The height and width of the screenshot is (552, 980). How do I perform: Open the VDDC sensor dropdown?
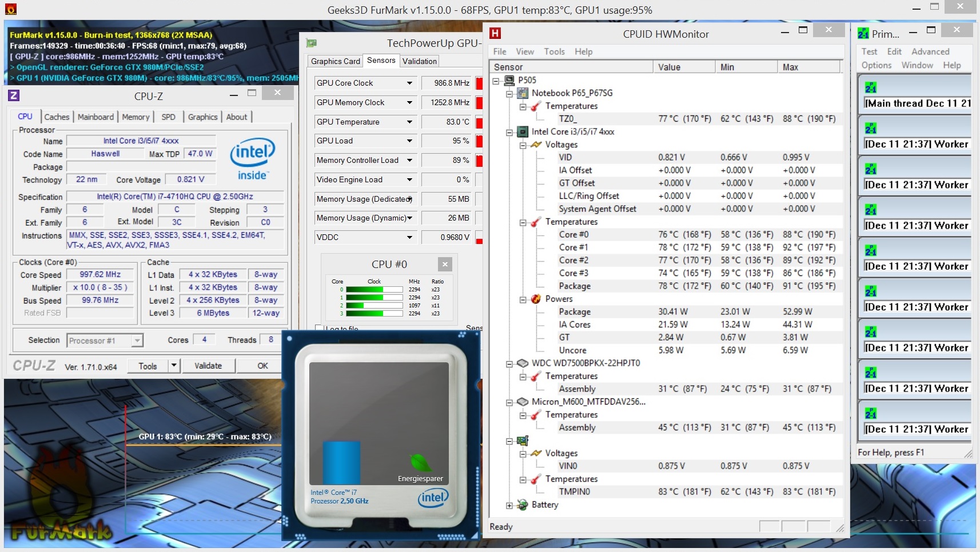click(409, 237)
